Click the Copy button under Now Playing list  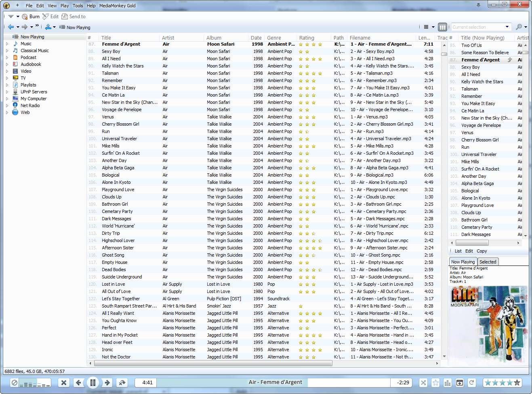(482, 251)
